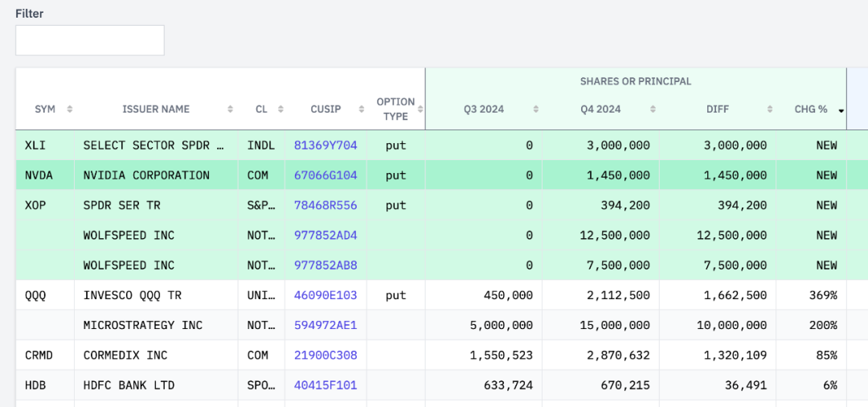Click MICROSTRATEGY INC issuer name
The height and width of the screenshot is (407, 868).
(x=143, y=325)
